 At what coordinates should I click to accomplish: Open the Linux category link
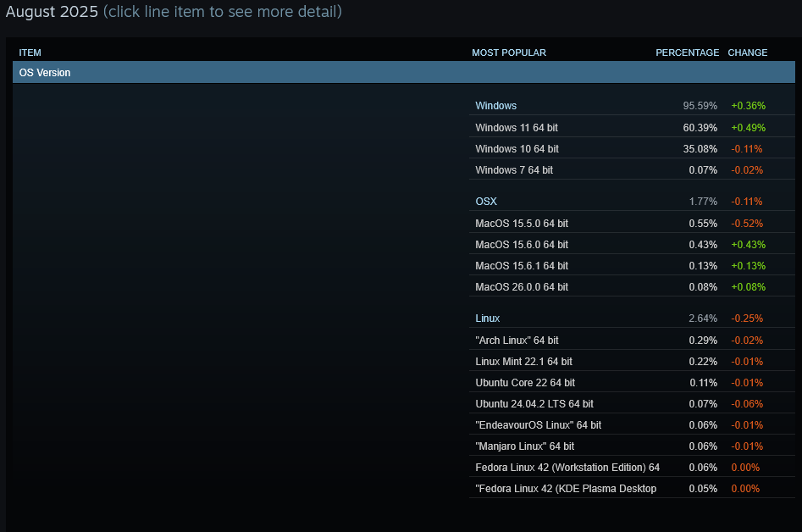click(488, 319)
